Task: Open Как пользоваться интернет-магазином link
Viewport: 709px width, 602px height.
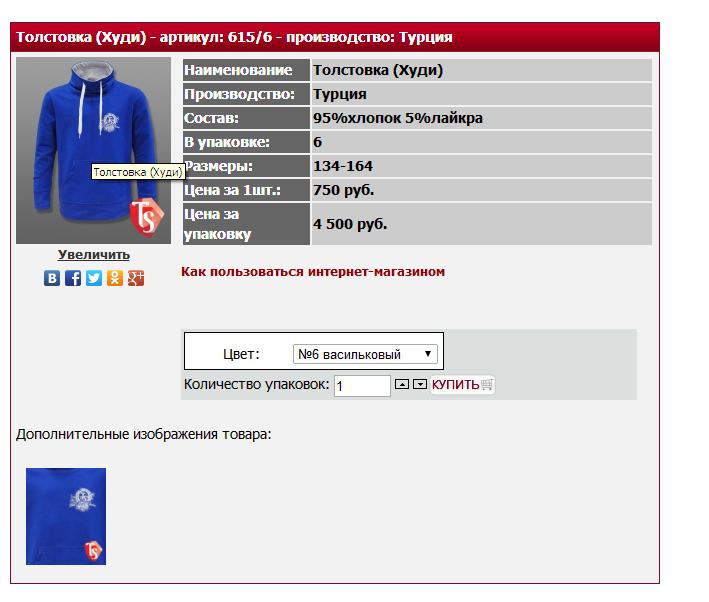Action: click(x=313, y=271)
